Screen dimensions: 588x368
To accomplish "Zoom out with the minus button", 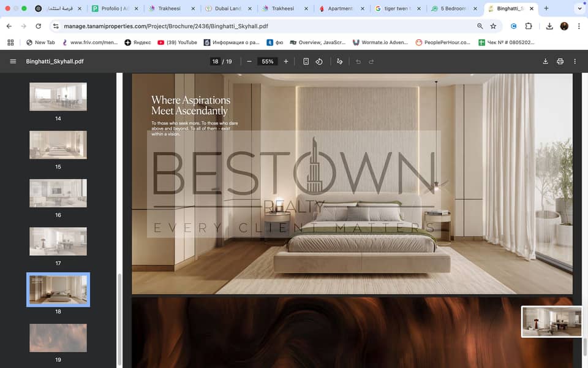I will click(x=249, y=61).
